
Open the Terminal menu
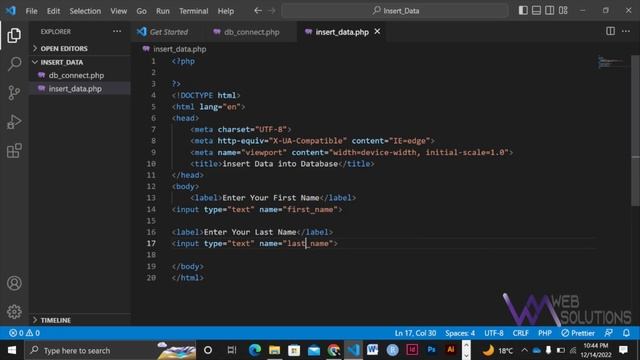point(193,11)
